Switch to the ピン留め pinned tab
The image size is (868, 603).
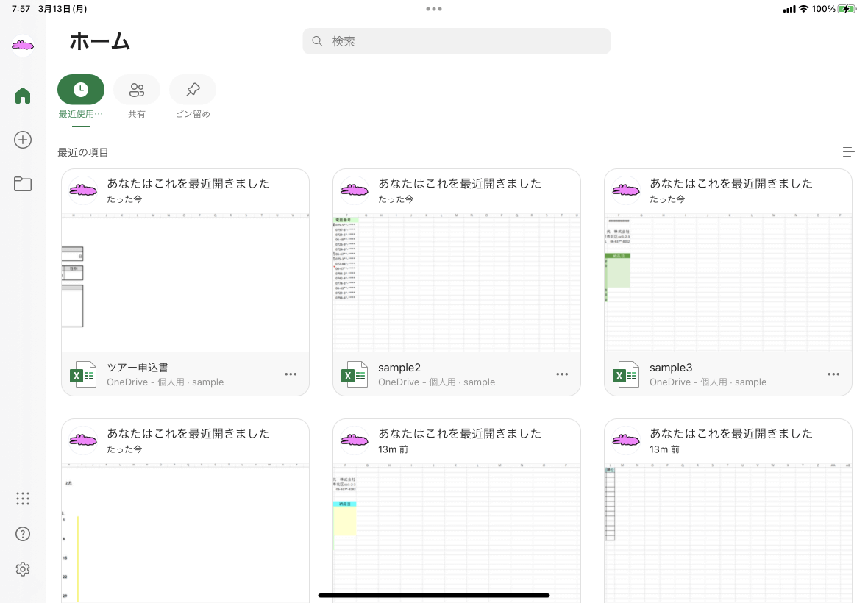coord(193,98)
